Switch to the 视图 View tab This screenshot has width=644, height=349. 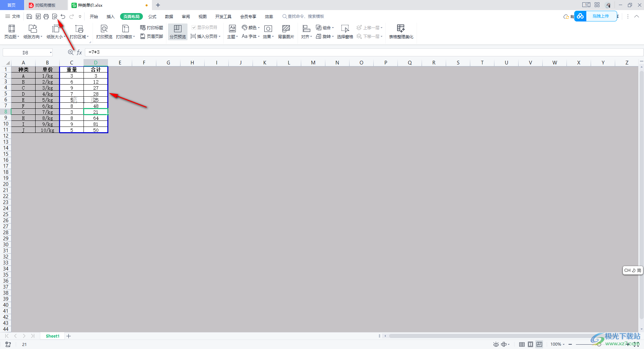click(203, 16)
